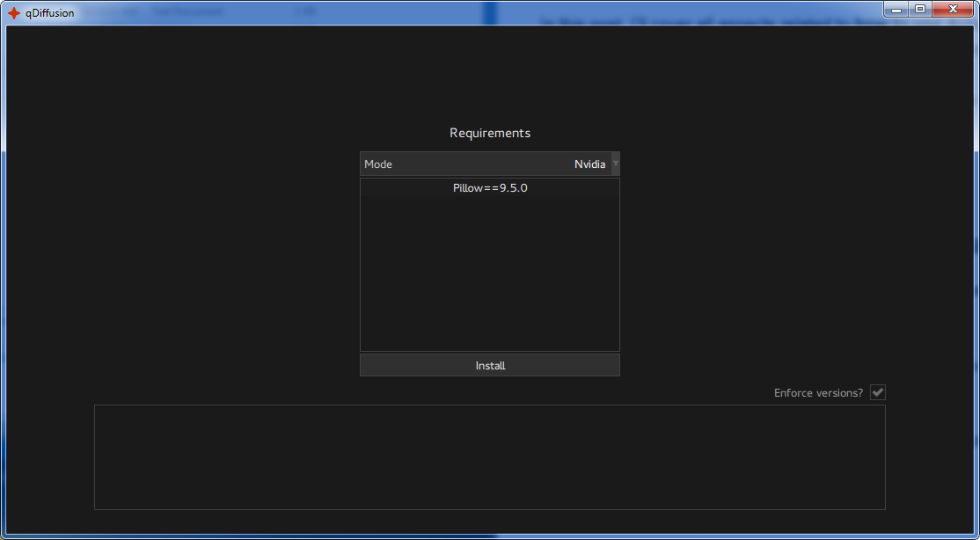980x540 pixels.
Task: Toggle the Enforce versions checkbox
Action: point(877,392)
